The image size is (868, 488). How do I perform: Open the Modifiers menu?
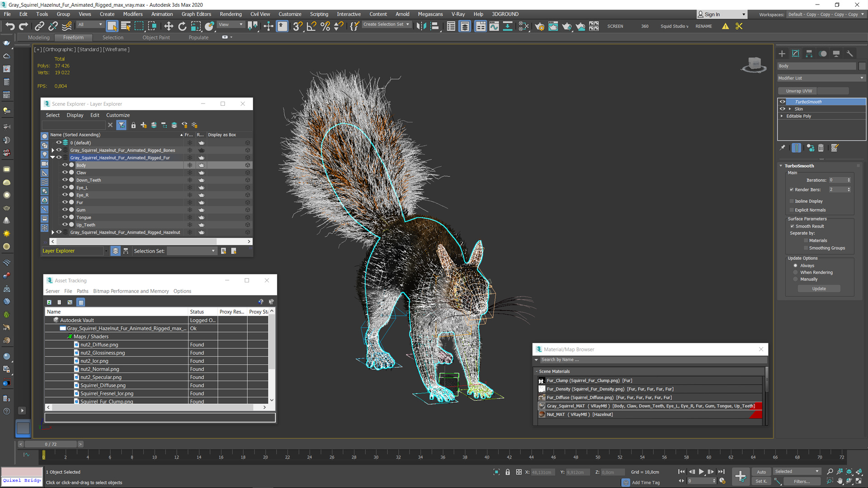coord(132,14)
